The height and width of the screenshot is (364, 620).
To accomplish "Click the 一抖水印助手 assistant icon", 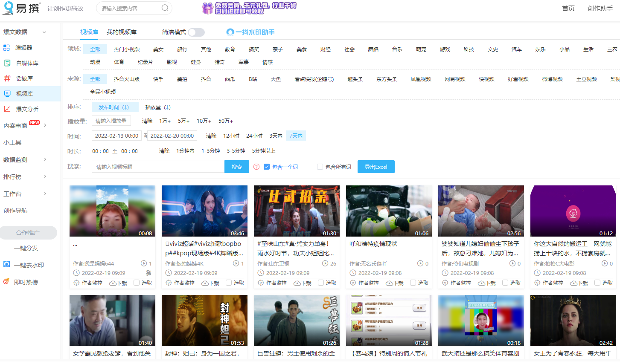I will tap(230, 31).
